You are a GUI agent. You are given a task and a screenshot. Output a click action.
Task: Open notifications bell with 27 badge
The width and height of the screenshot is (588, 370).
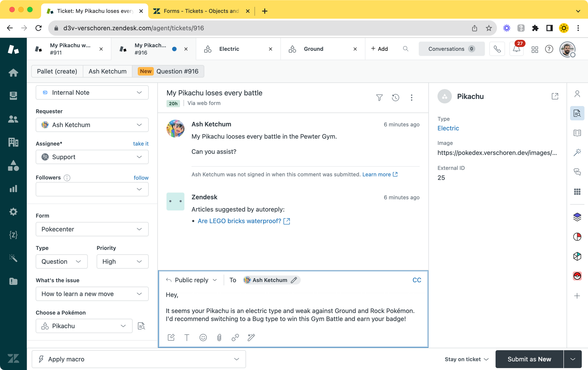tap(516, 49)
